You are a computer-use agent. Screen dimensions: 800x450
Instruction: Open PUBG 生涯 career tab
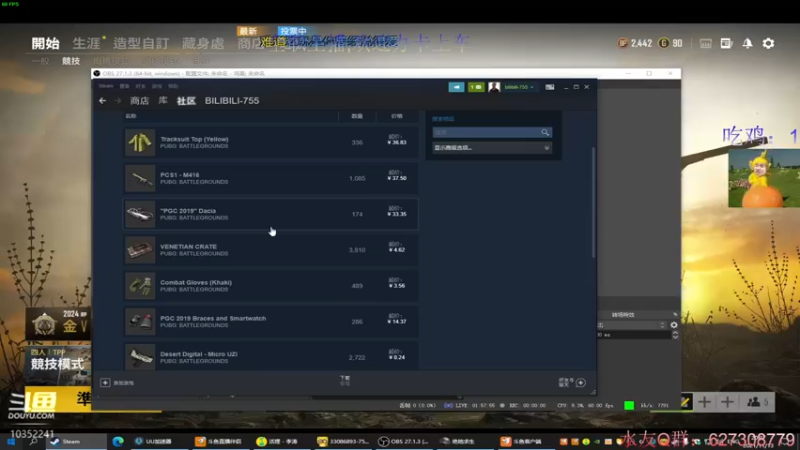[87, 43]
